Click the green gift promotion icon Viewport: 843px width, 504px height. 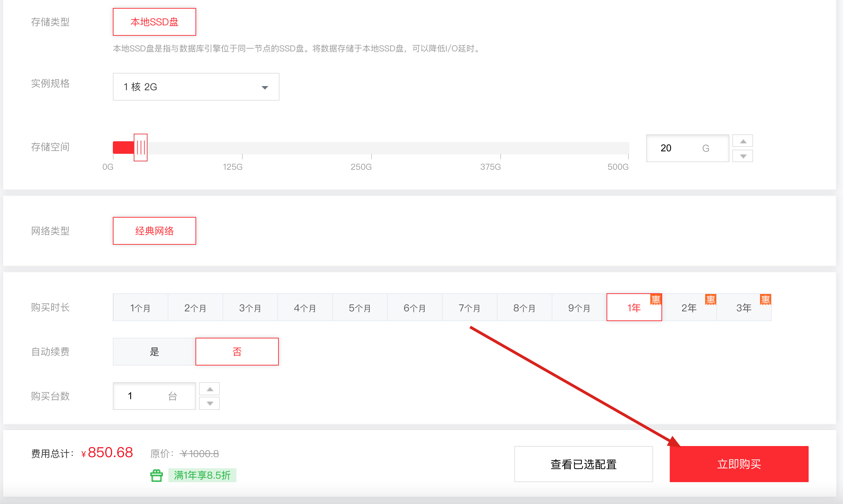click(157, 475)
